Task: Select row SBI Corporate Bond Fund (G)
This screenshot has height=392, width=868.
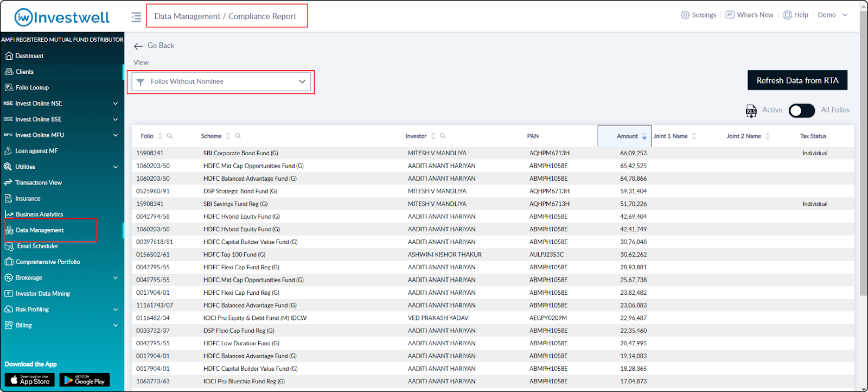Action: coord(493,153)
